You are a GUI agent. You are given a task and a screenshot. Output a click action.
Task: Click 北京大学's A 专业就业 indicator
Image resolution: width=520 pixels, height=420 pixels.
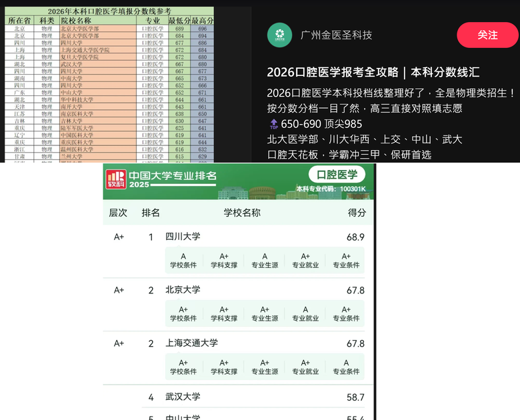pyautogui.click(x=305, y=313)
